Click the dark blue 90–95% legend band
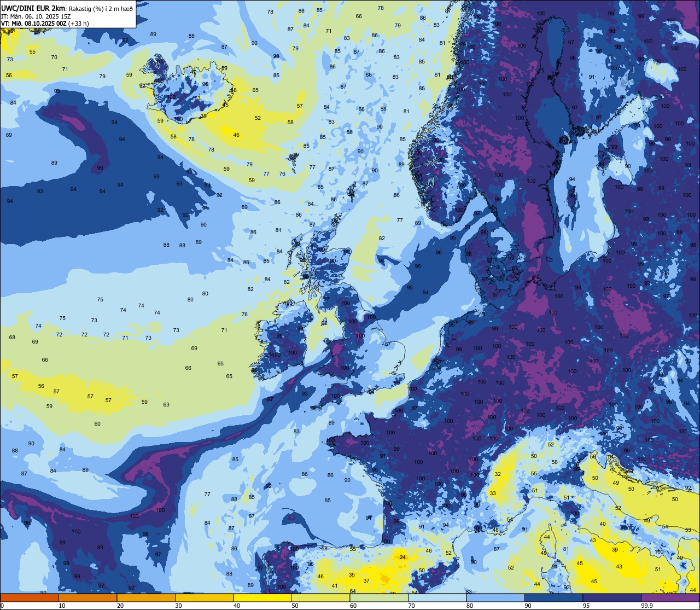Image resolution: width=700 pixels, height=610 pixels. (553, 598)
